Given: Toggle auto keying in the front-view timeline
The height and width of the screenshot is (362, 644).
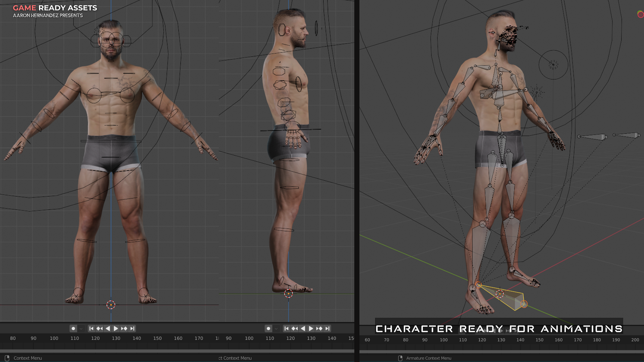Looking at the screenshot, I should point(73,329).
